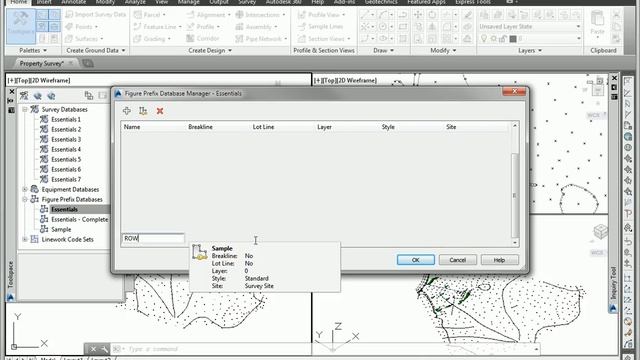Click the wrench customize icon on command line
The width and height of the screenshot is (640, 360).
pyautogui.click(x=104, y=349)
